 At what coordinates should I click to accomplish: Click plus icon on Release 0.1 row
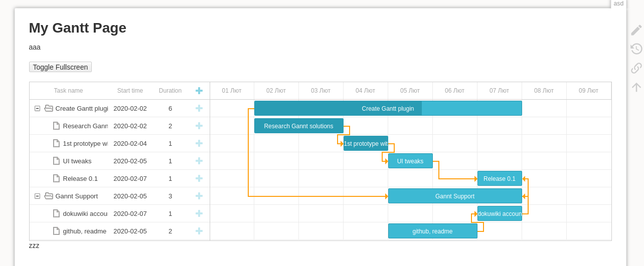(x=199, y=178)
